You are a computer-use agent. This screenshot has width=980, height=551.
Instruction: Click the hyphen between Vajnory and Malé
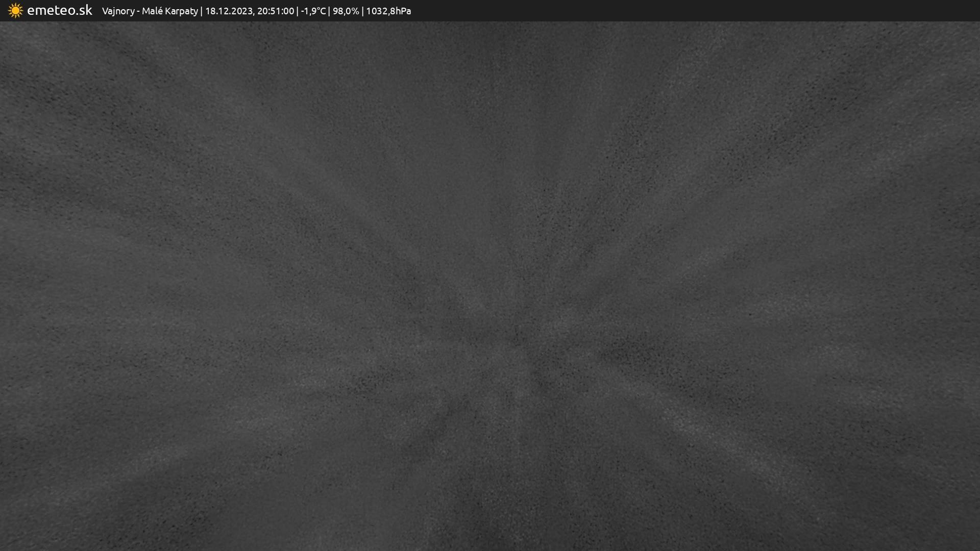(138, 11)
